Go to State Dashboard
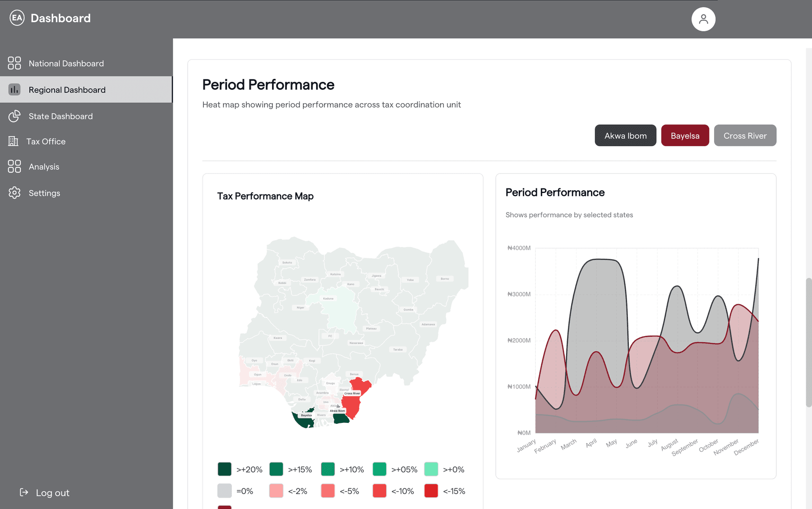The image size is (812, 509). (x=86, y=116)
